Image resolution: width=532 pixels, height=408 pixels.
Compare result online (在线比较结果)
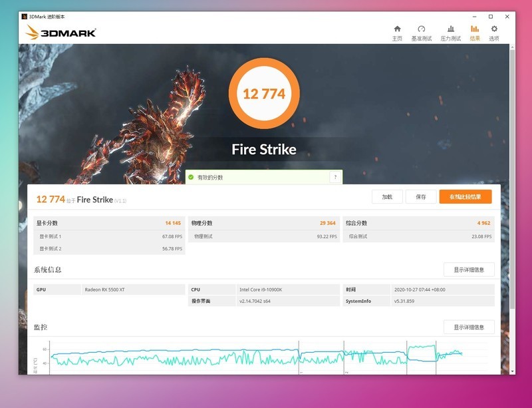tap(465, 197)
